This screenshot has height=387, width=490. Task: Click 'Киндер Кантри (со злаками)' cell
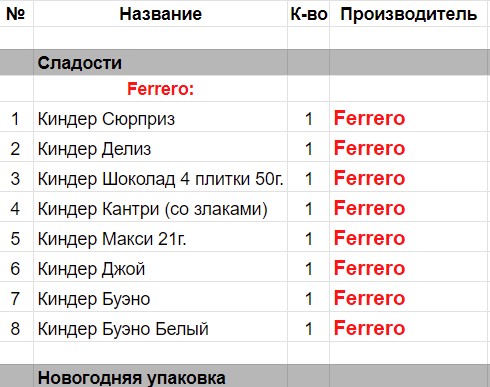160,207
